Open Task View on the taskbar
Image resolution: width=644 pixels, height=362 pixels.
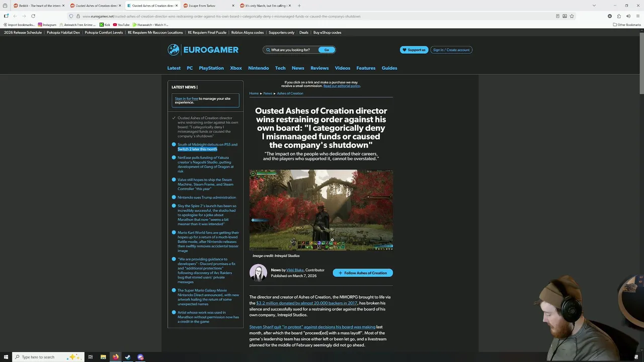(x=91, y=357)
